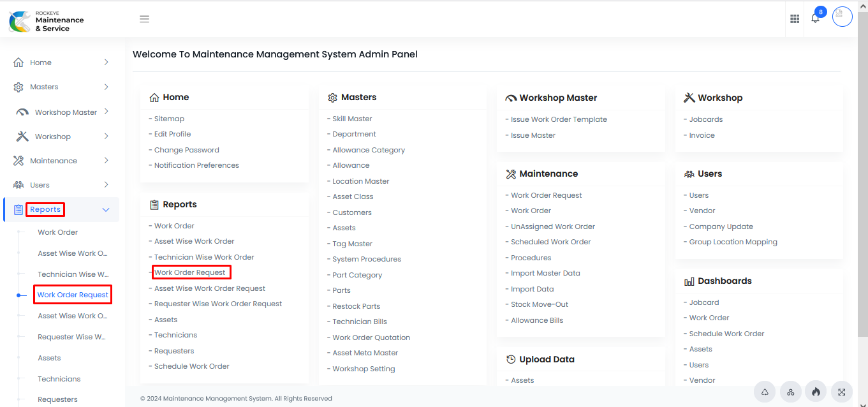Click the gear icon in the Masters card heading
Viewport: 868px width, 407px height.
click(332, 98)
